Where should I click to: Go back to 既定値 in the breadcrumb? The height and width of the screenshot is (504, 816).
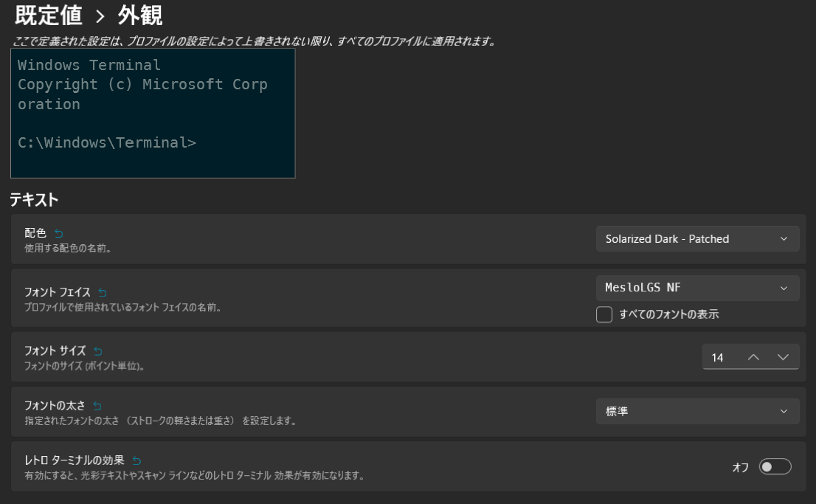(x=49, y=15)
